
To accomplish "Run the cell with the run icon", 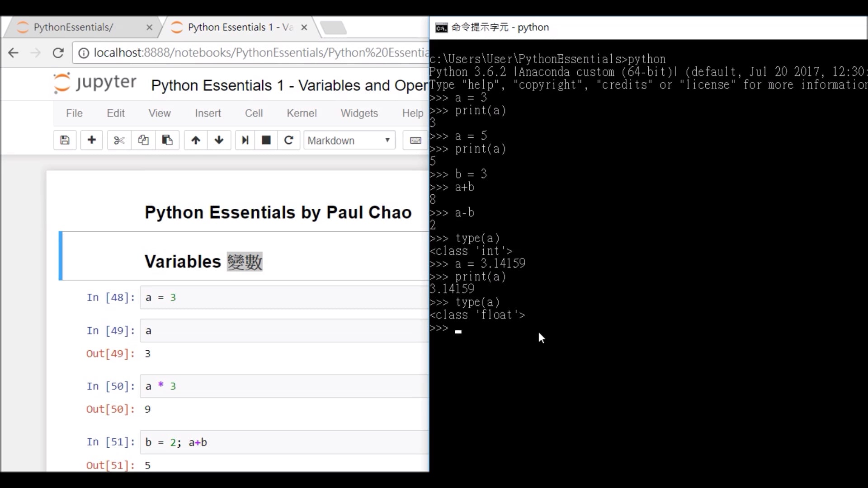I will (x=245, y=140).
